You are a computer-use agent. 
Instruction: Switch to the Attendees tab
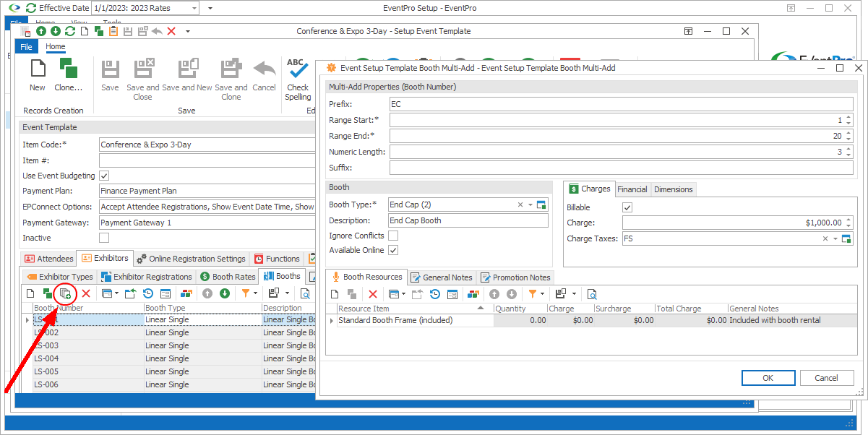[48, 259]
